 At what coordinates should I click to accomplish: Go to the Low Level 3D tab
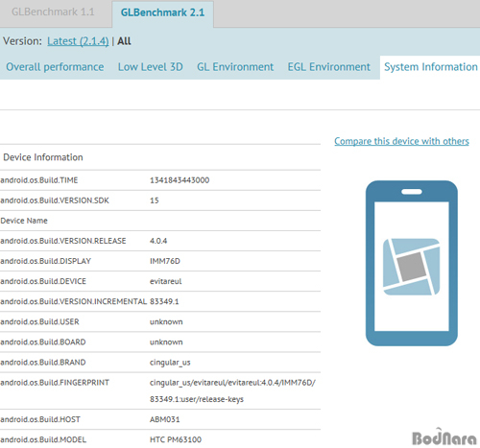(x=151, y=67)
